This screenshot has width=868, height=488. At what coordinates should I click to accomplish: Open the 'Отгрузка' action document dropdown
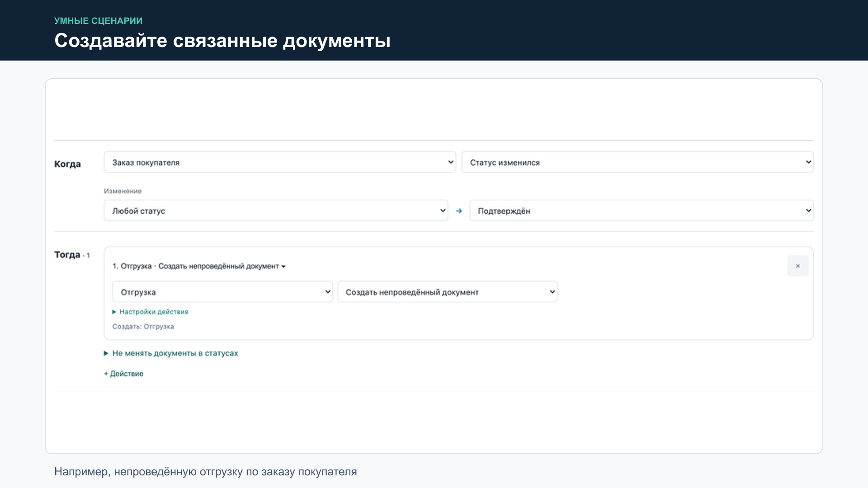pos(222,292)
